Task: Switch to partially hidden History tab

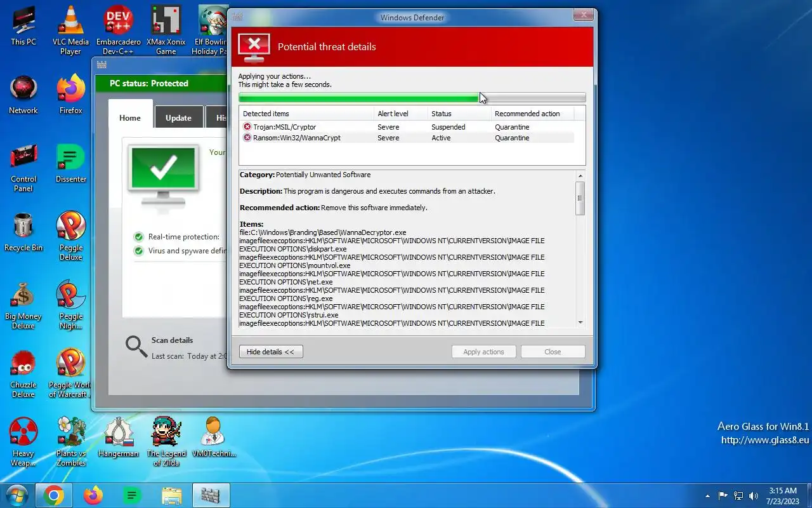Action: (x=216, y=117)
